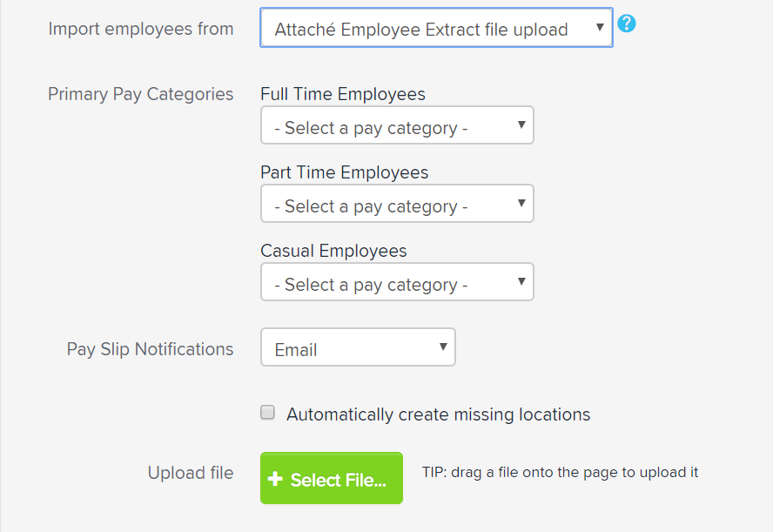Toggle the Automatically create missing locations option
Screen dimensions: 773x532
267,412
